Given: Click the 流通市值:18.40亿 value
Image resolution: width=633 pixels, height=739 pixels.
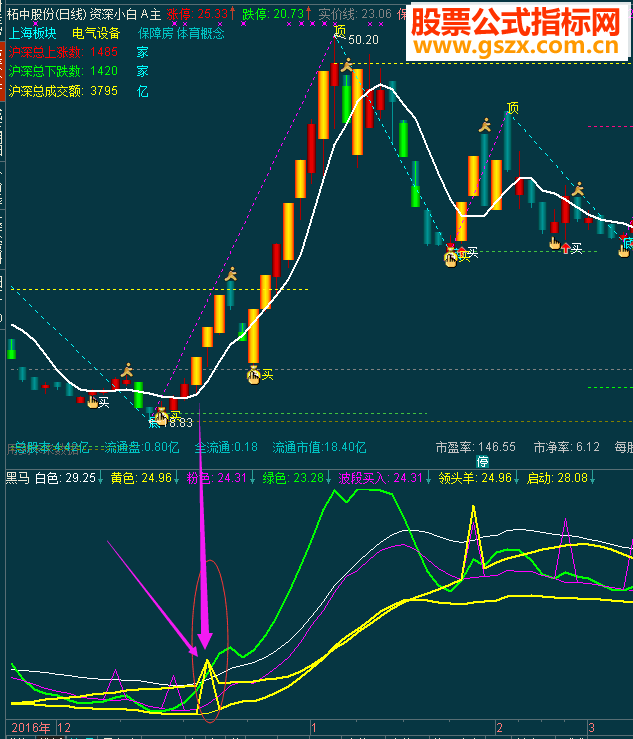Looking at the screenshot, I should [319, 447].
